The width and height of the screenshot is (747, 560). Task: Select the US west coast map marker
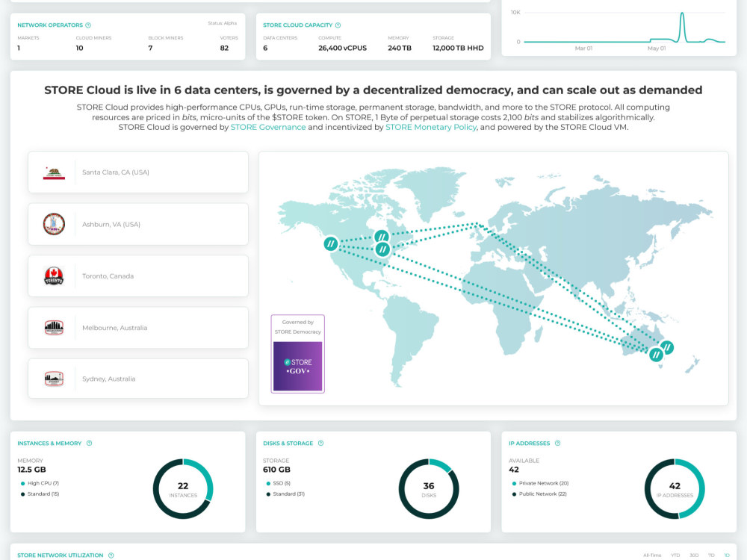331,244
